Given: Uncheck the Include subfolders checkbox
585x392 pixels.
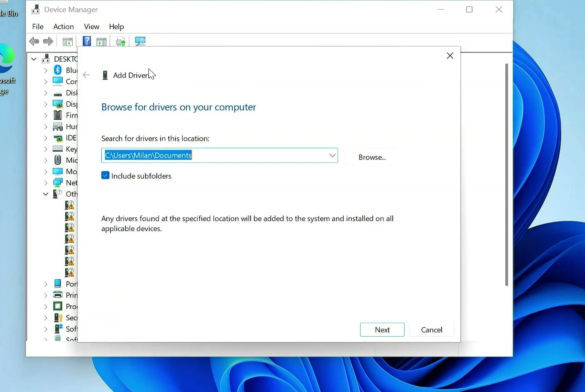Looking at the screenshot, I should (x=105, y=176).
